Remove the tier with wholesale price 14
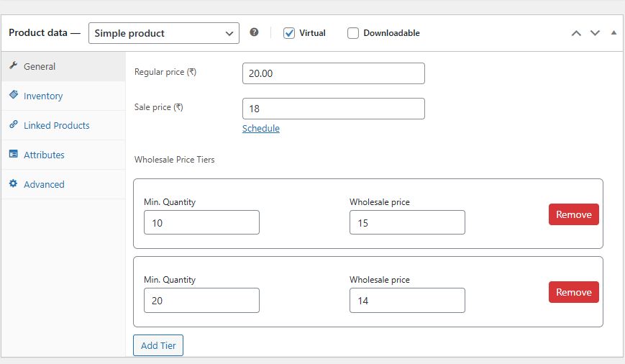The image size is (625, 364). [573, 292]
